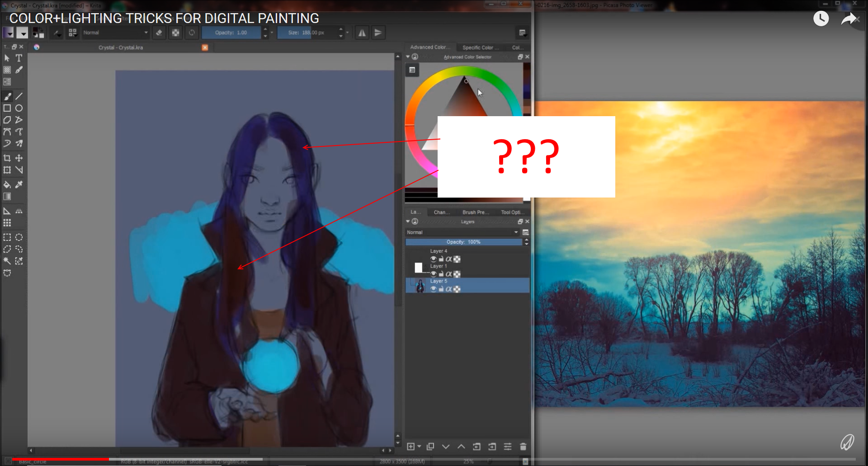Image resolution: width=868 pixels, height=466 pixels.
Task: Switch to the Brush Presets tab
Action: coord(475,212)
